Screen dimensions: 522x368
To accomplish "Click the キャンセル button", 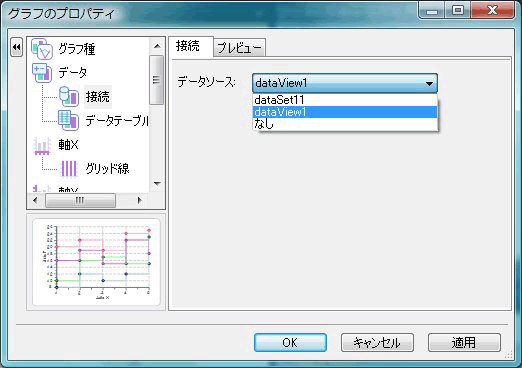I will (x=377, y=343).
